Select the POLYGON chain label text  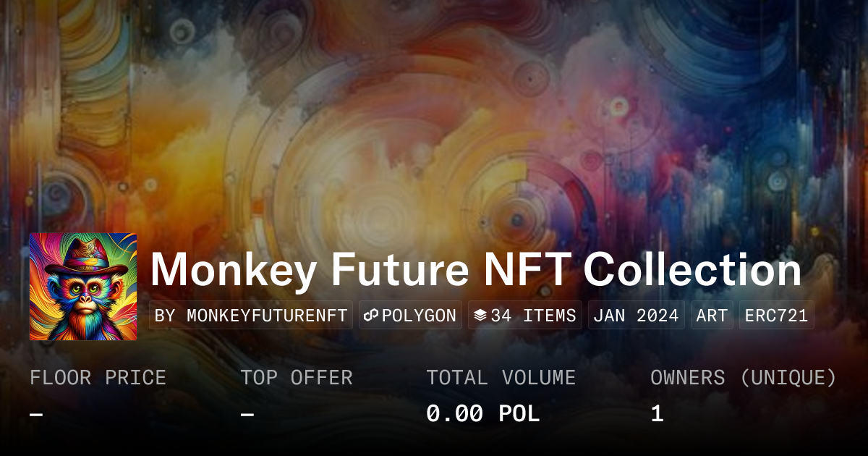point(419,316)
